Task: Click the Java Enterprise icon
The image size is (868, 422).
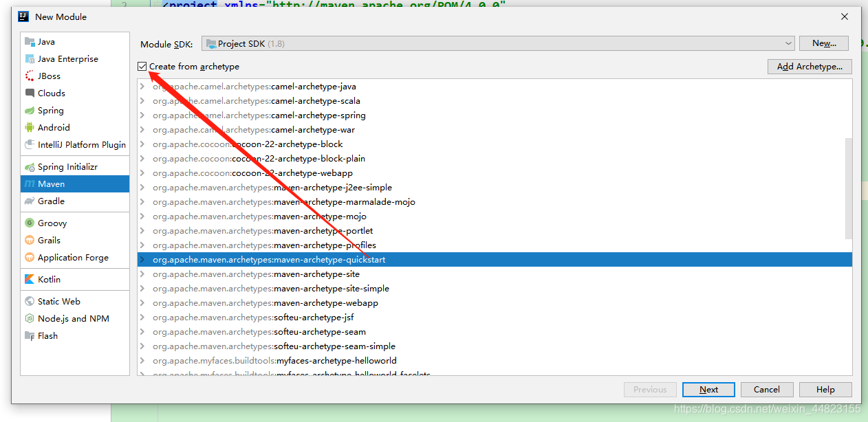Action: 30,58
